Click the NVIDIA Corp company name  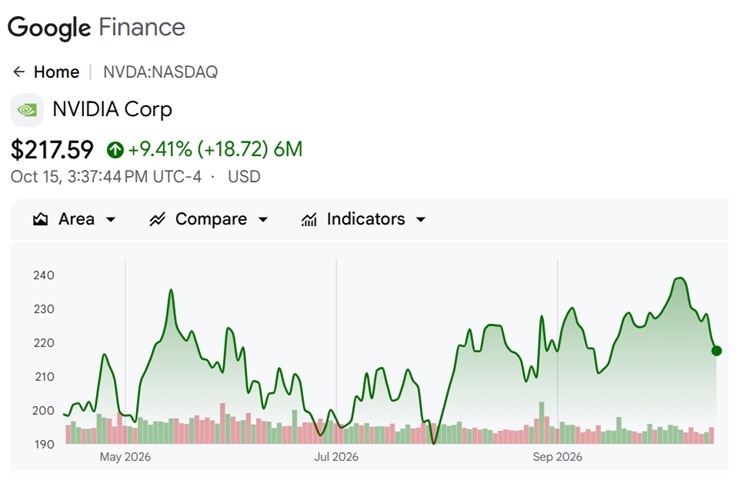click(x=112, y=109)
